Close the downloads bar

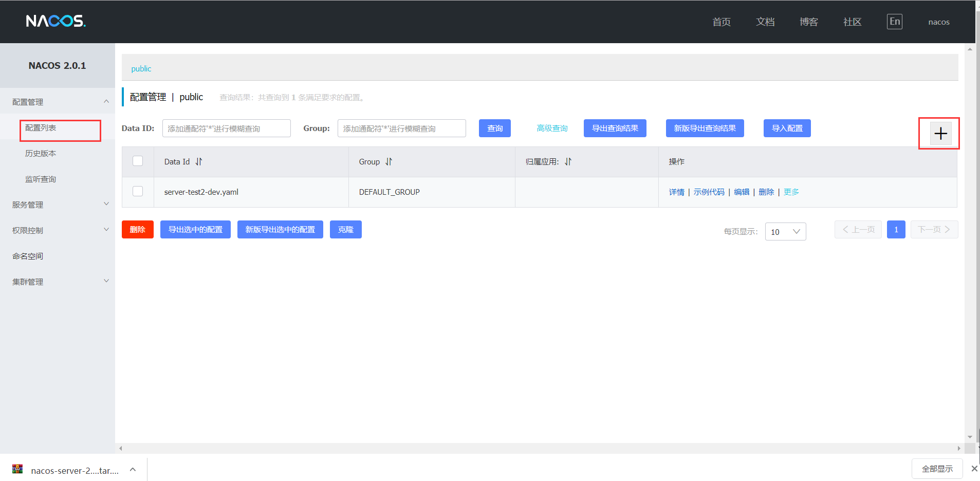[974, 469]
